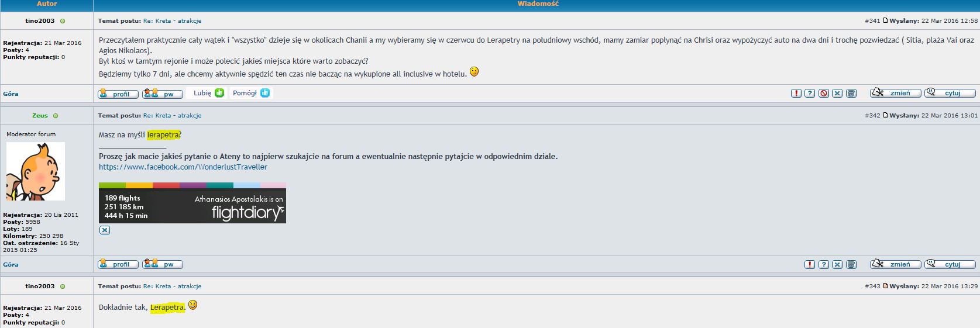Click 'Loty: 189' stat under Zeus
Image resolution: width=980 pixels, height=328 pixels.
click(18, 229)
